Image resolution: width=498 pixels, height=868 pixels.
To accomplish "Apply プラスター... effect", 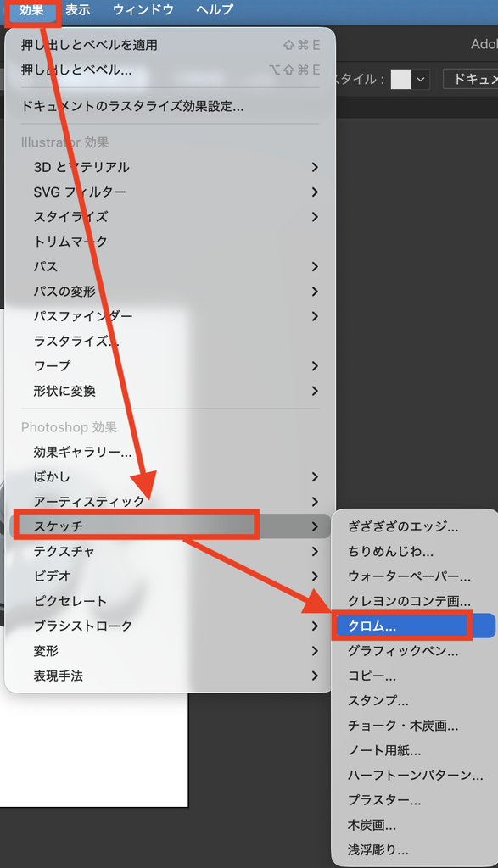I will pyautogui.click(x=416, y=800).
